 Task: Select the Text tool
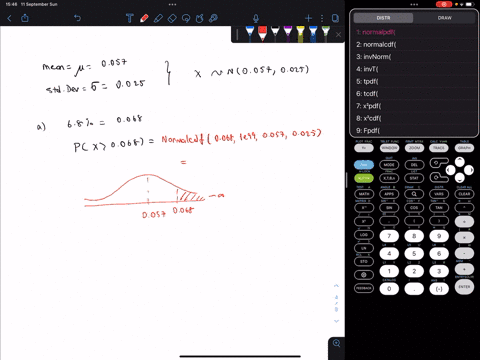coord(130,18)
